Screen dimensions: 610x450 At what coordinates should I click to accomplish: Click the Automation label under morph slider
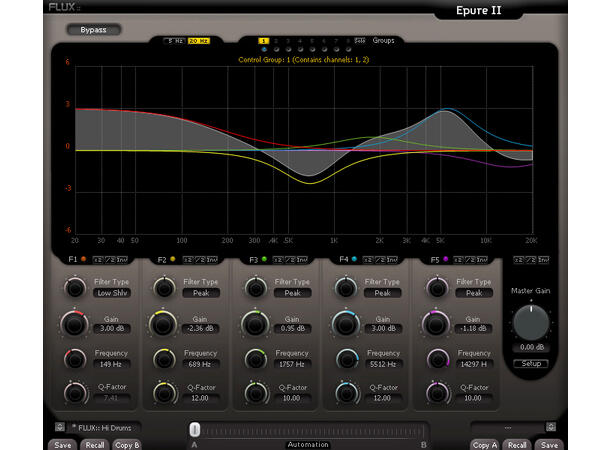click(308, 445)
